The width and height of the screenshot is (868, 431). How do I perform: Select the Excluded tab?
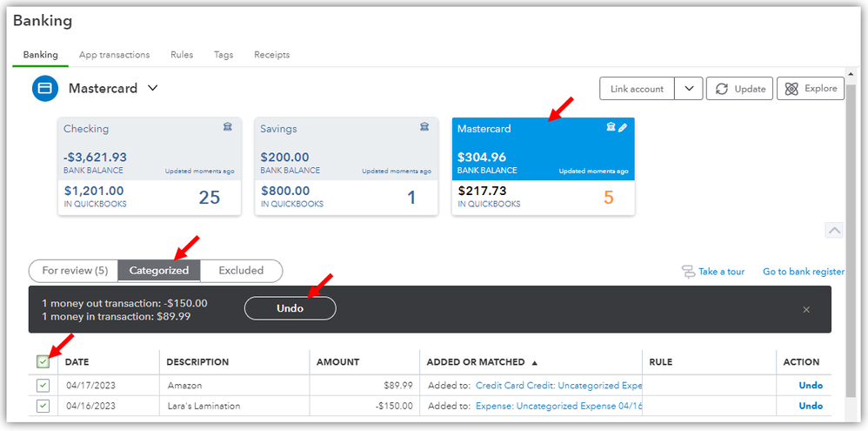[241, 271]
